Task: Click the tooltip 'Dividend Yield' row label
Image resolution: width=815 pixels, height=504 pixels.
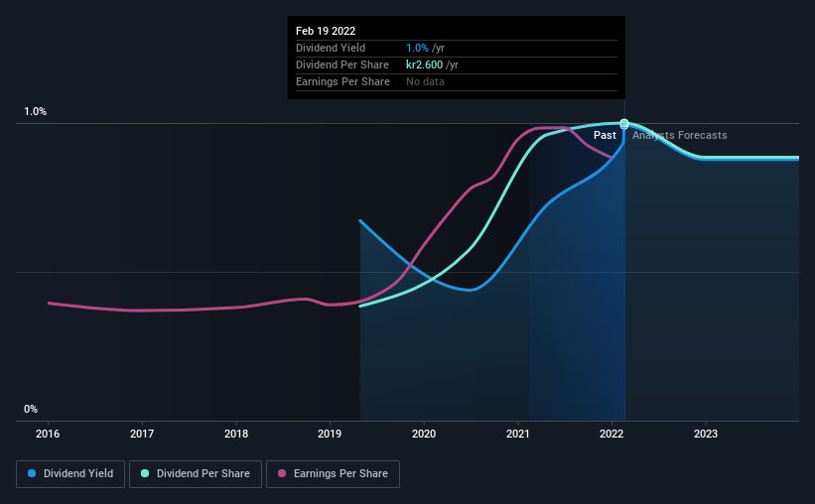Action: 331,48
